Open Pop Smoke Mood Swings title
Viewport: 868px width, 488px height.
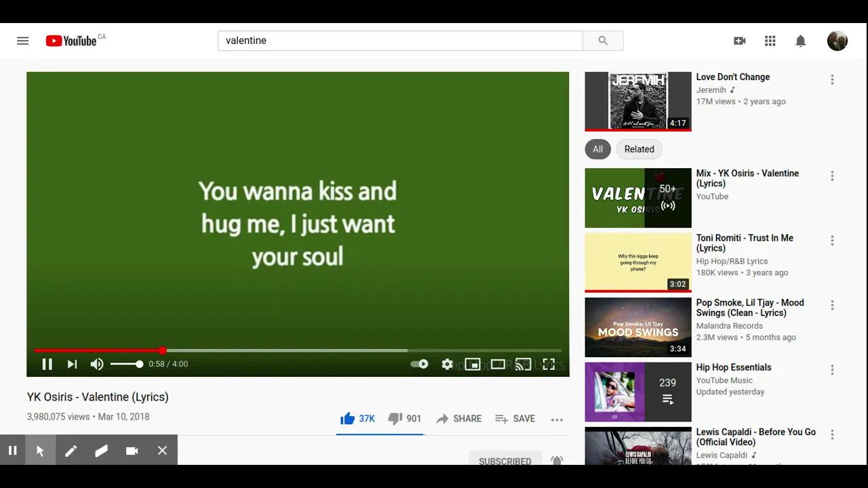click(750, 308)
